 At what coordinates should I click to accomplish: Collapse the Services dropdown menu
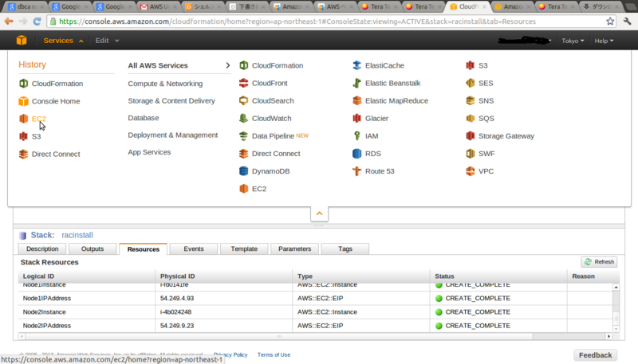pos(63,41)
